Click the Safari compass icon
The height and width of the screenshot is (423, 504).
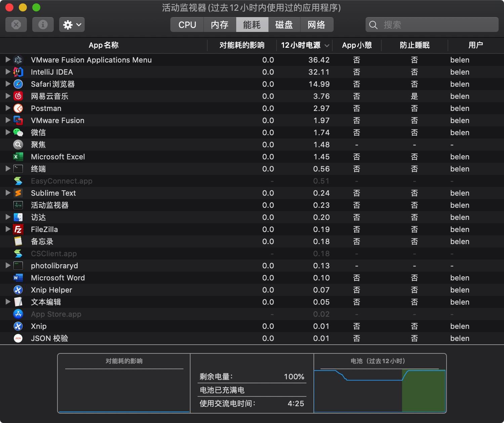(18, 84)
